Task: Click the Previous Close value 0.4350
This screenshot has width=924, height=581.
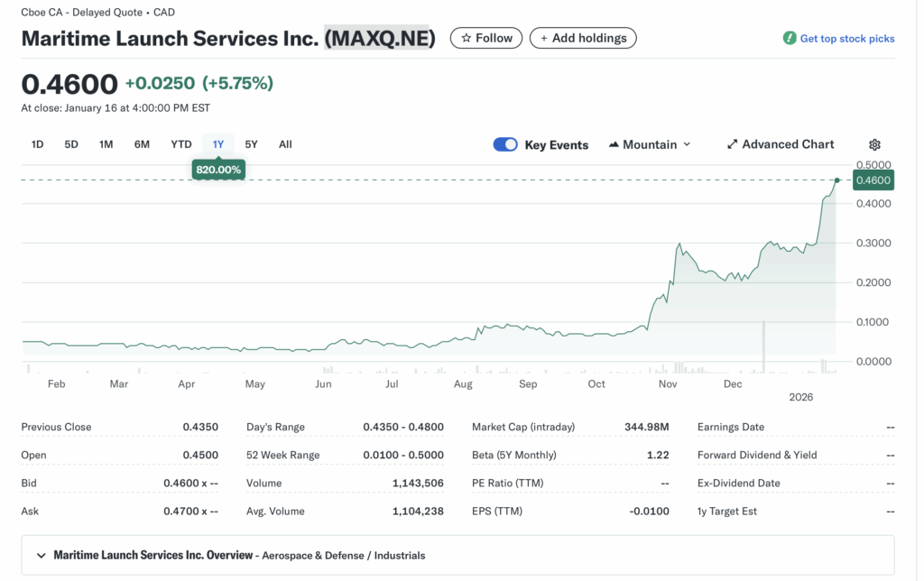Action: [x=200, y=427]
